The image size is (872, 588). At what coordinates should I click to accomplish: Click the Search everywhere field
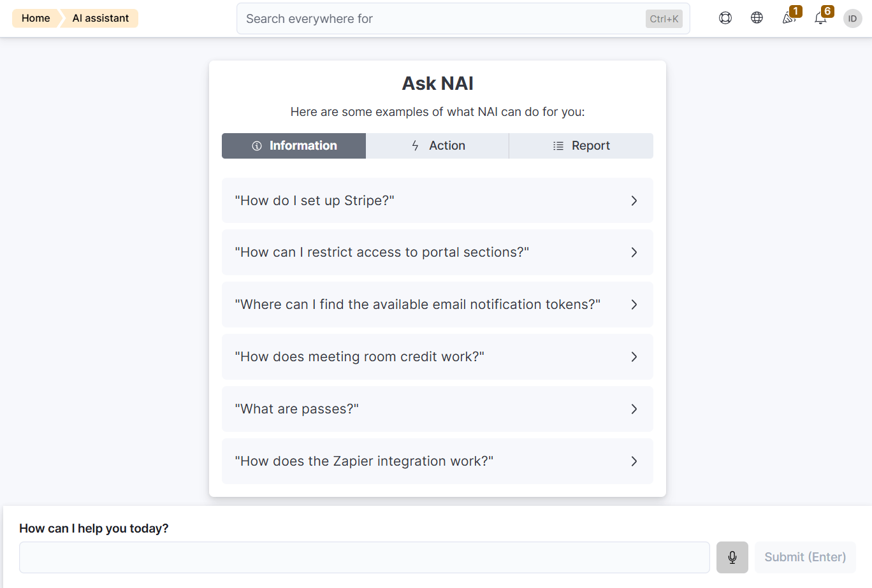(x=463, y=18)
